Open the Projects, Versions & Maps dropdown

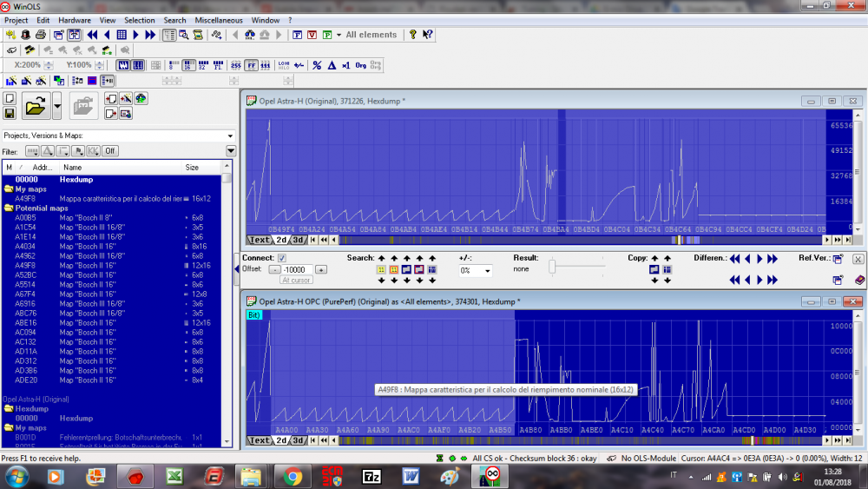[x=230, y=135]
